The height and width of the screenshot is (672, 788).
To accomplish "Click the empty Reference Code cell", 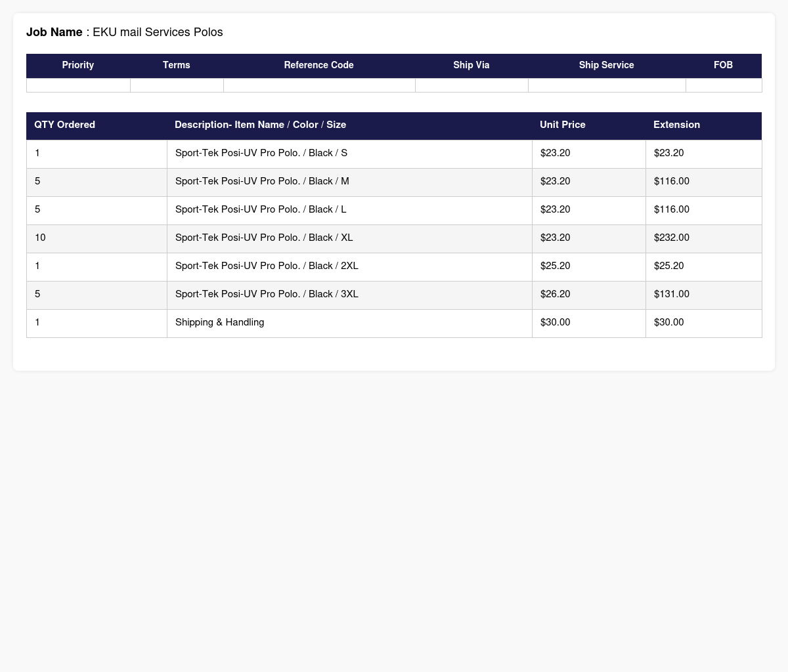I will click(319, 85).
